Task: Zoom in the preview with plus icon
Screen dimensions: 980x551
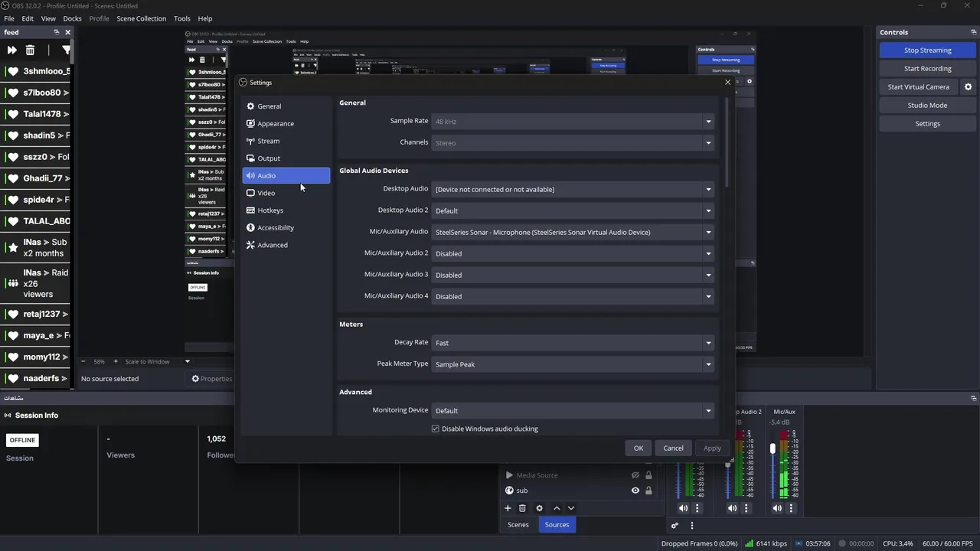Action: (x=116, y=361)
